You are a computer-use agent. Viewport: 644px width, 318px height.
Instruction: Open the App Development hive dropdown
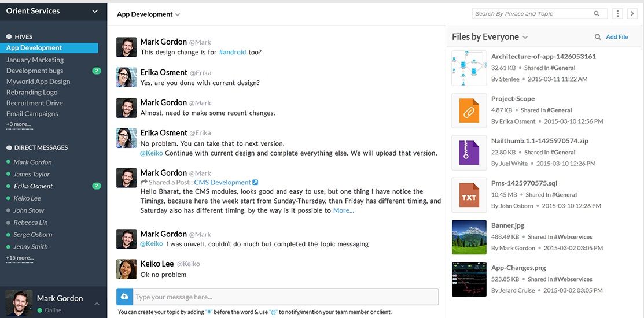[x=178, y=15]
